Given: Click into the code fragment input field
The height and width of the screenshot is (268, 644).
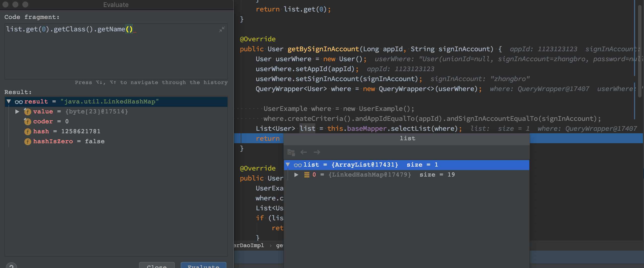Looking at the screenshot, I should pos(116,51).
